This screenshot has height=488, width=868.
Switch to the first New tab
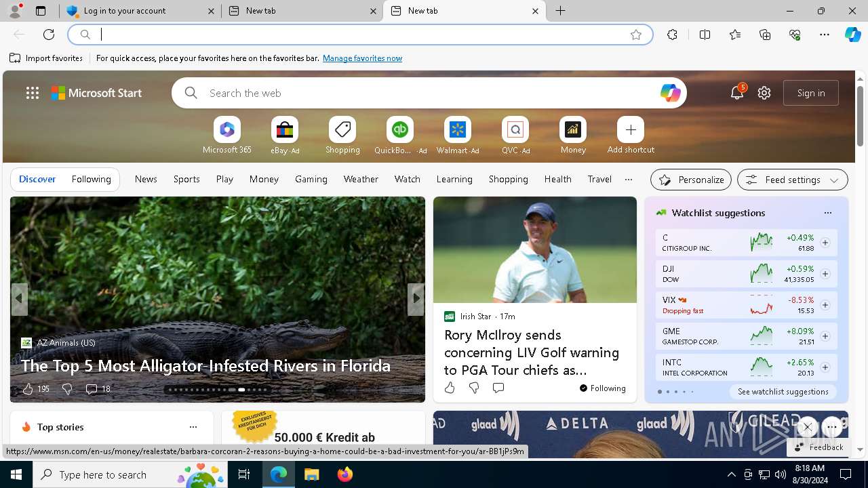[302, 11]
